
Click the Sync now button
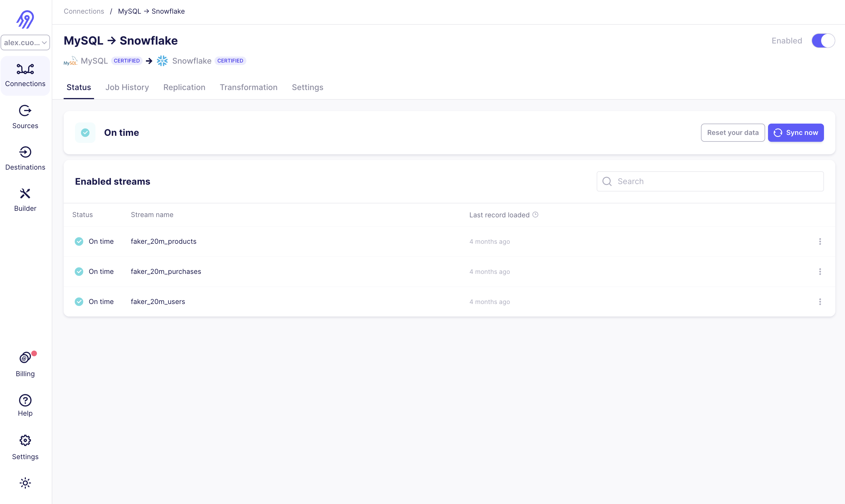click(795, 132)
